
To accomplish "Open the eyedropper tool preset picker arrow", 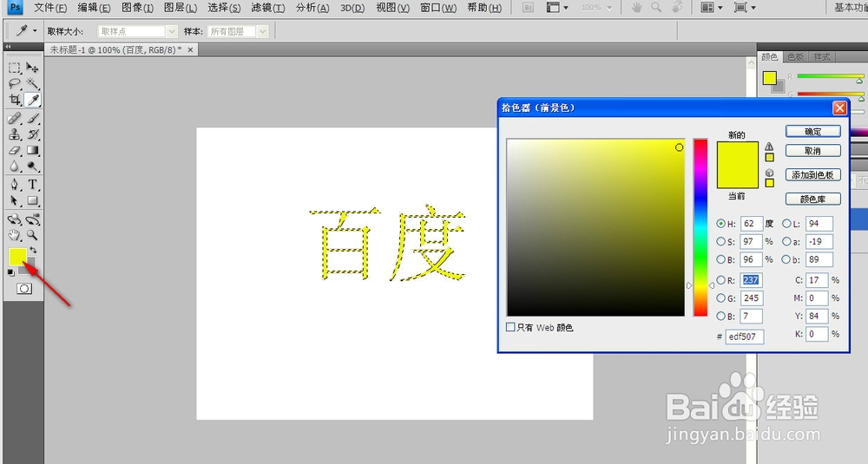I will [35, 31].
